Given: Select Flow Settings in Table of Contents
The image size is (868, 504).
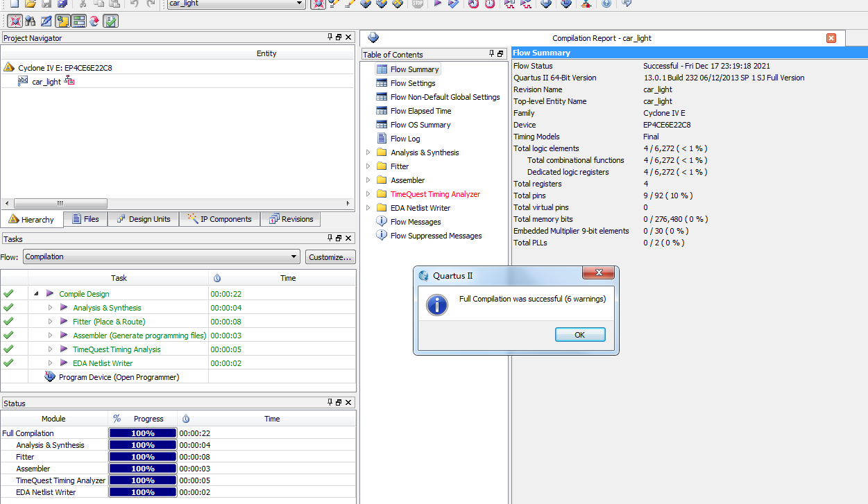Looking at the screenshot, I should click(413, 83).
